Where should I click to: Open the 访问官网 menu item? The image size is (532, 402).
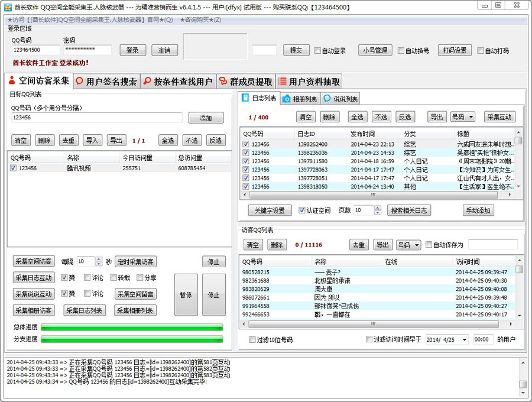click(90, 20)
